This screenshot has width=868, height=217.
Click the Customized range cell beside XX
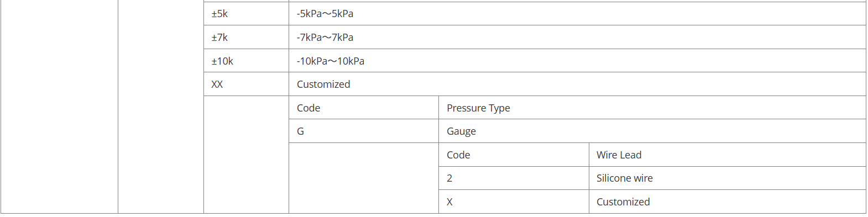[x=577, y=84]
